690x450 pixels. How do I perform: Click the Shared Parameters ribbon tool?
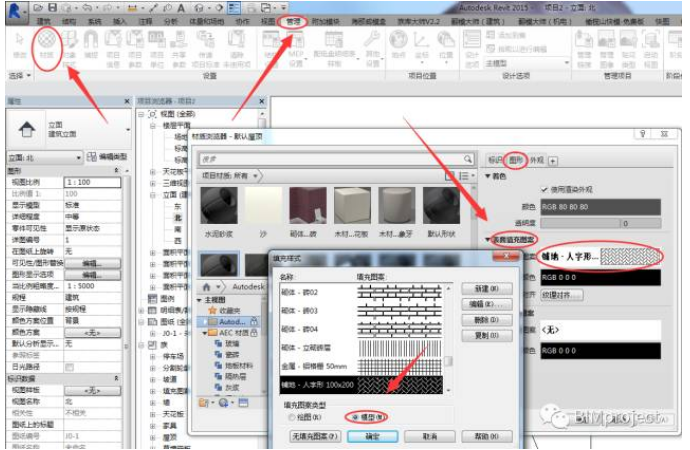click(x=179, y=48)
